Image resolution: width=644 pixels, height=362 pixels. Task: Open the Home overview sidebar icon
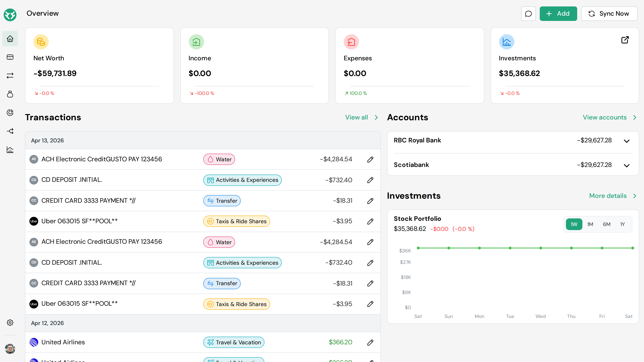(x=10, y=39)
